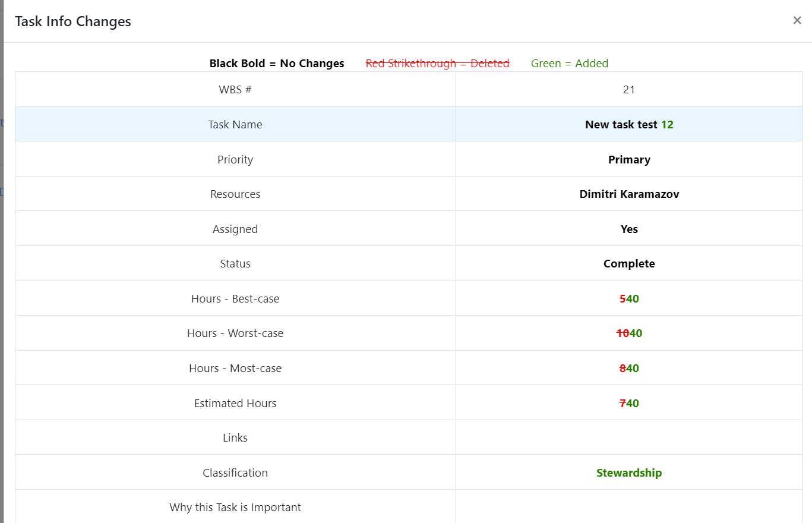
Task: Click the 'New task test 12' value
Action: pos(629,124)
